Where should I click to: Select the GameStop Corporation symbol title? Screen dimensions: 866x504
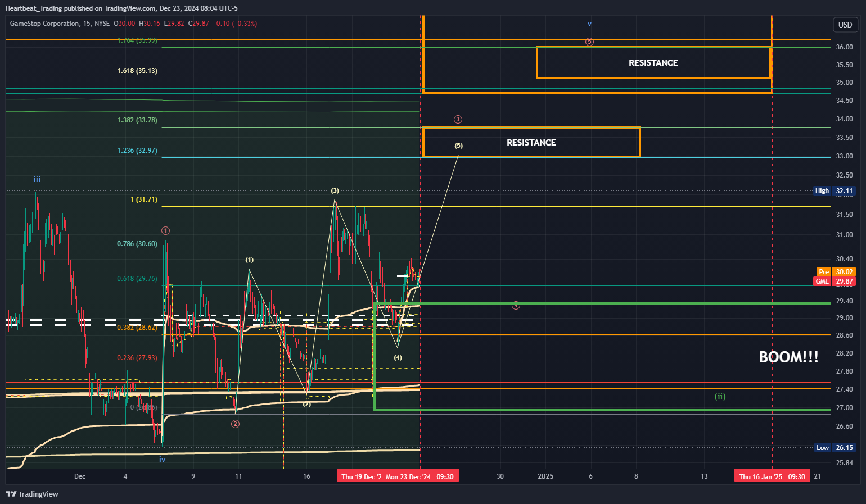(x=44, y=24)
